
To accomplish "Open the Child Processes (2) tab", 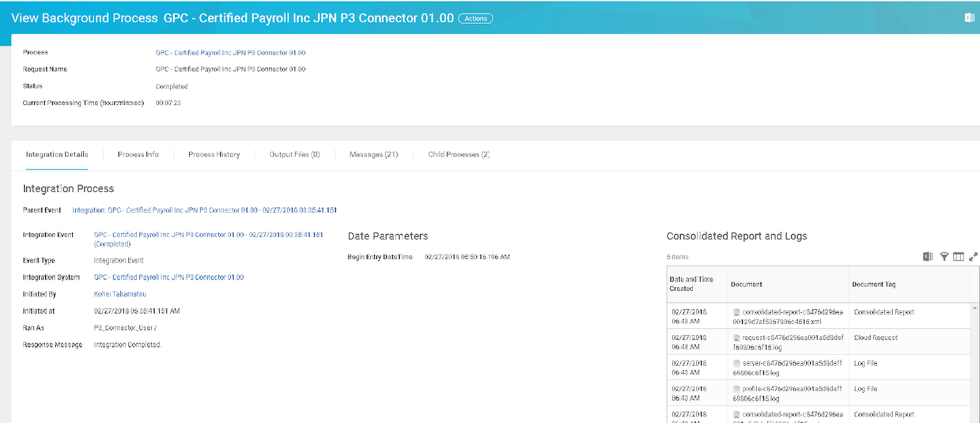I will pyautogui.click(x=458, y=154).
